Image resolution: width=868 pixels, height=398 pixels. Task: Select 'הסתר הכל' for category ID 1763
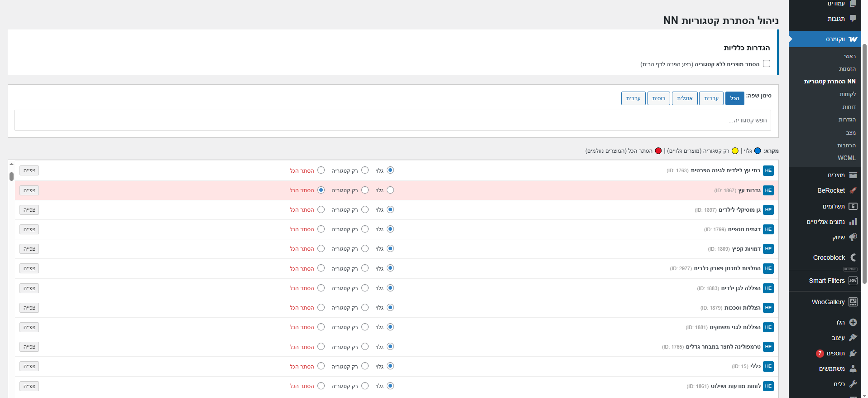321,170
